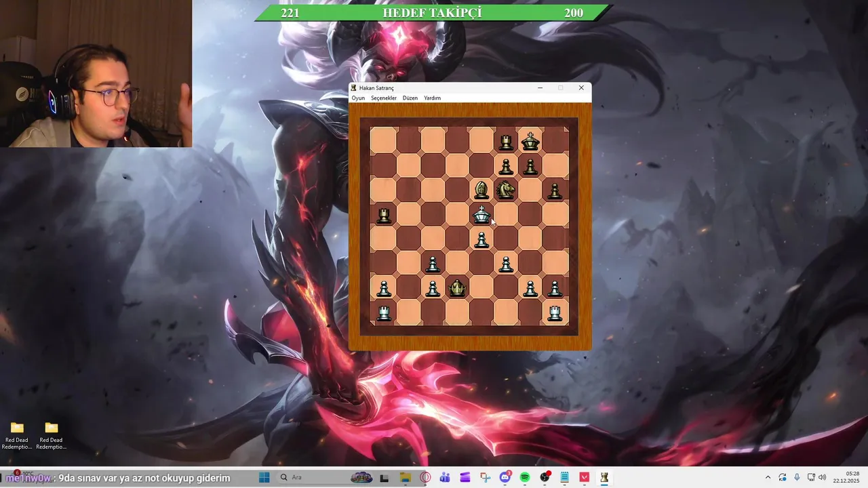Image resolution: width=868 pixels, height=488 pixels.
Task: Select the white rook on h1
Action: [x=555, y=312]
